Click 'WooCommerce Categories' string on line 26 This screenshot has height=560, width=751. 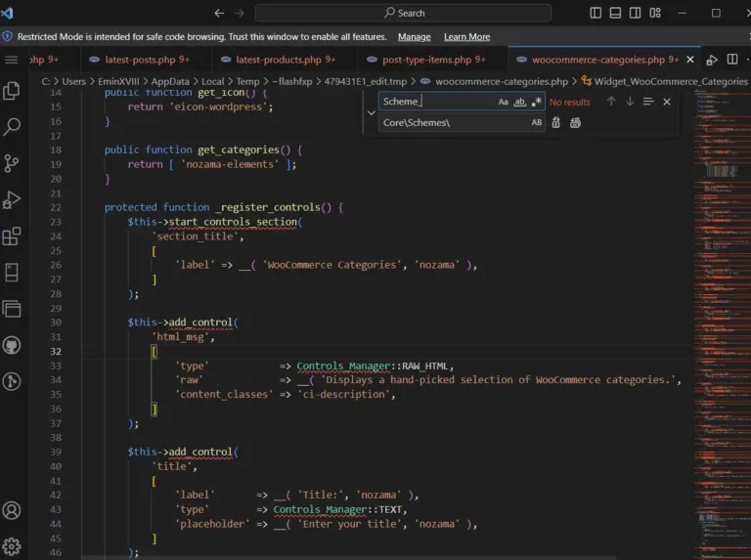pos(331,265)
